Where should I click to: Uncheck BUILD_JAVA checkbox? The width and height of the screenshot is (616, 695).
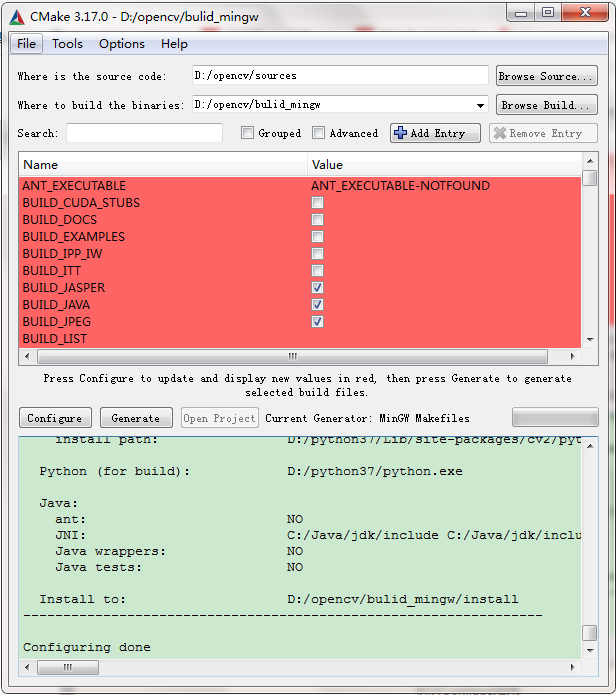click(x=317, y=305)
